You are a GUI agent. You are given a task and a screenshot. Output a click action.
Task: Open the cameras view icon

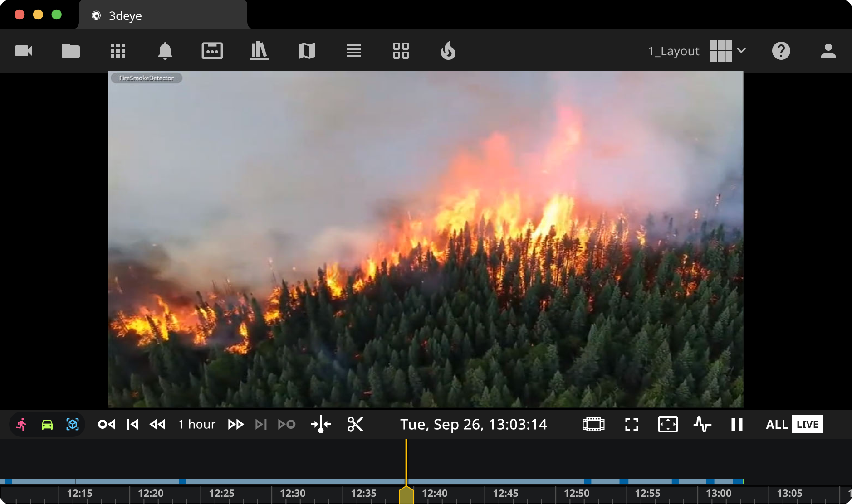(x=24, y=51)
